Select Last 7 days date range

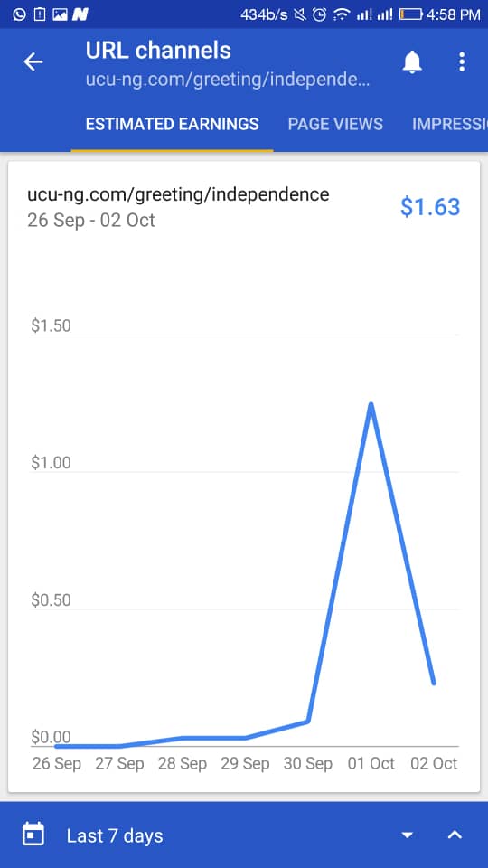point(115,835)
